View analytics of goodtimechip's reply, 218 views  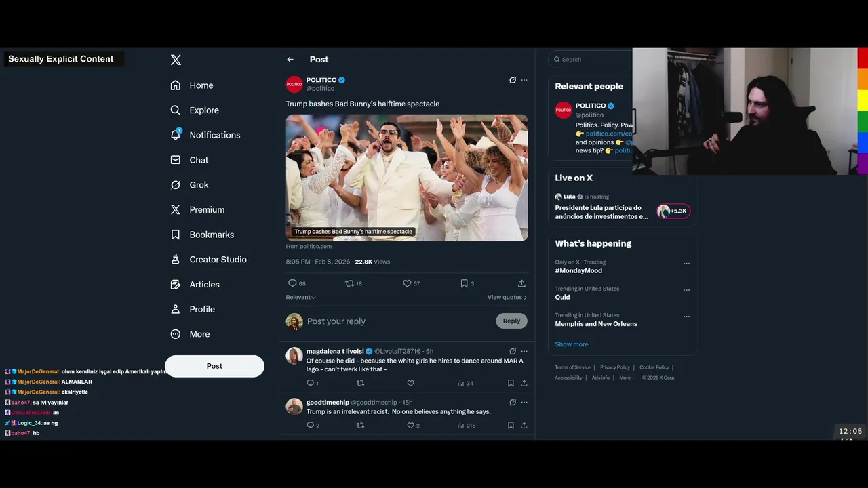[467, 426]
